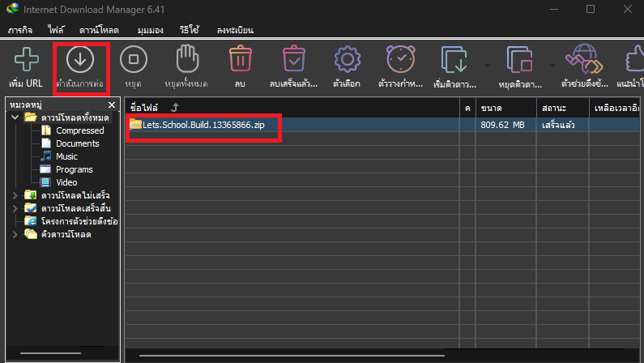
Task: Open the ดาวน์โหลด menu in menu bar
Action: (98, 30)
